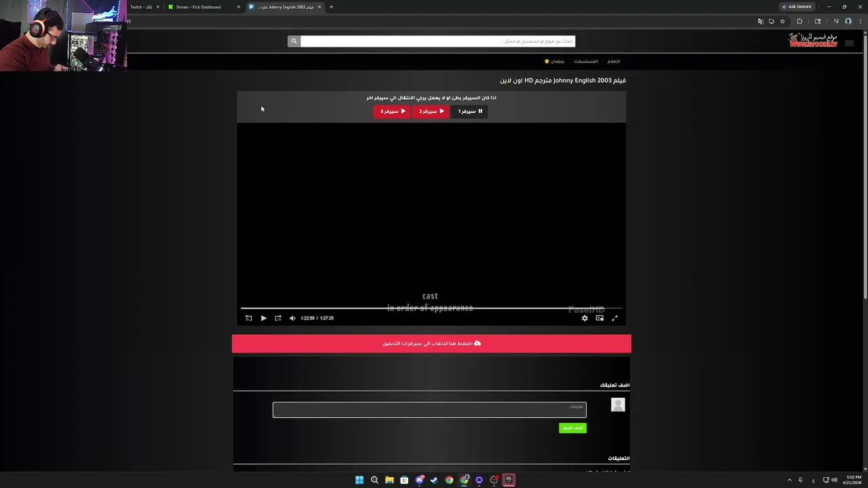
Task: Click the 'Johnny English 2003' page title
Action: pos(563,81)
